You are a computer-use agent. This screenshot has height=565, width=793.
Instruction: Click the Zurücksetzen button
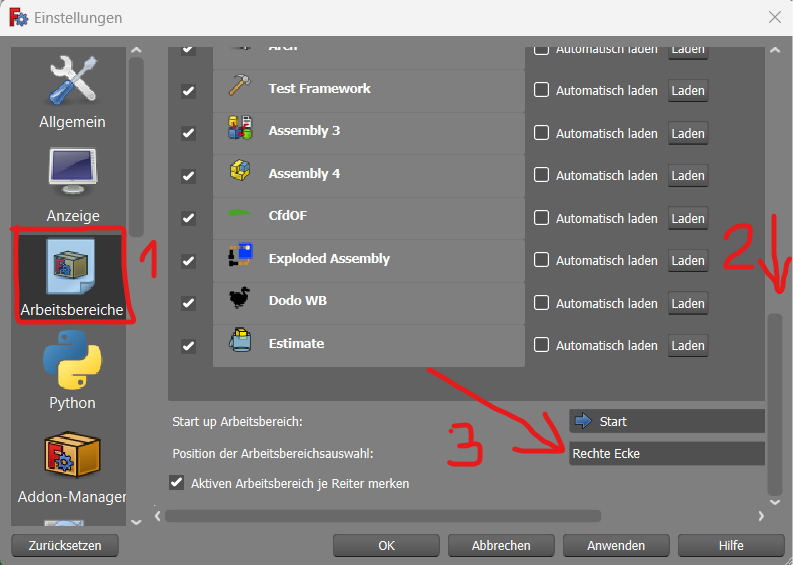(x=65, y=546)
